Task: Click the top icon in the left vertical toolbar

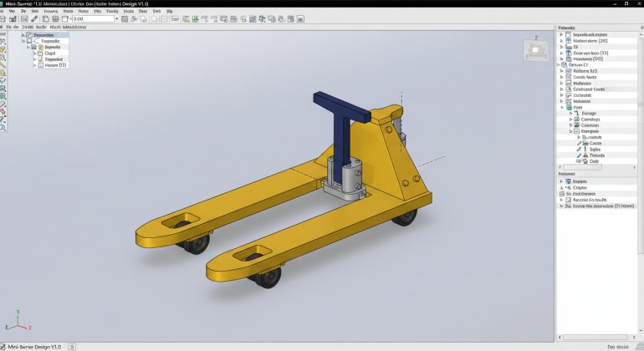Action: click(3, 35)
